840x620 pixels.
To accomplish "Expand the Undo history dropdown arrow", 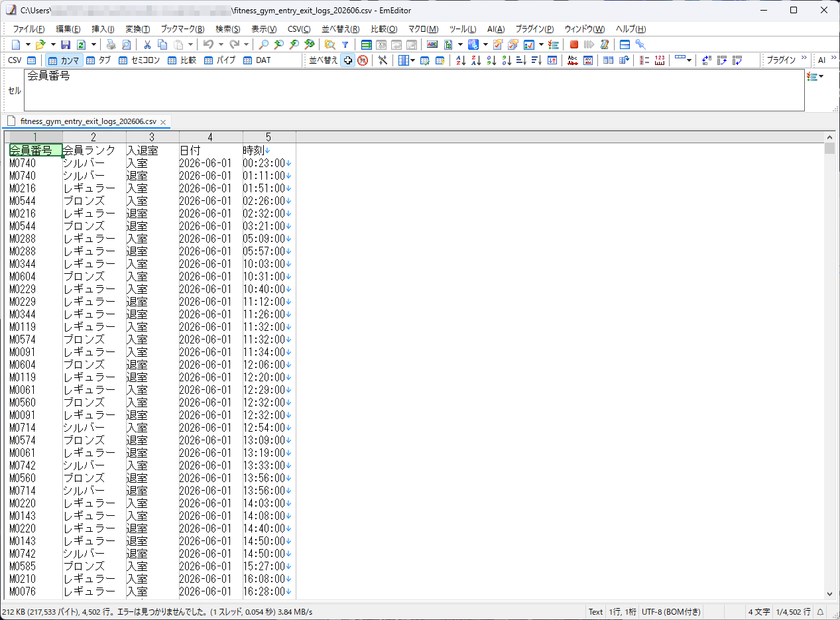I will 221,44.
